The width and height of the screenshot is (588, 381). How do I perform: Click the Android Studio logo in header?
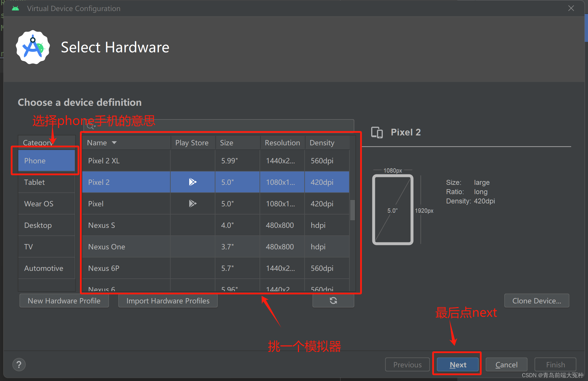click(x=33, y=47)
